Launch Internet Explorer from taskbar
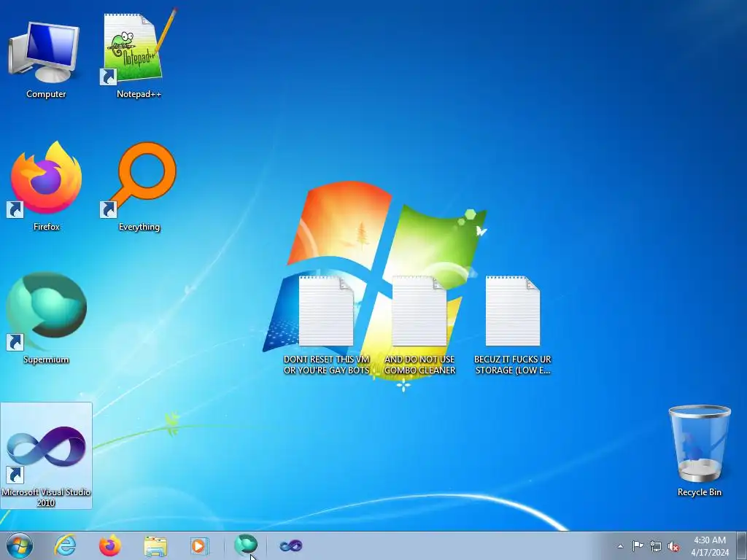This screenshot has width=747, height=560. pos(65,545)
